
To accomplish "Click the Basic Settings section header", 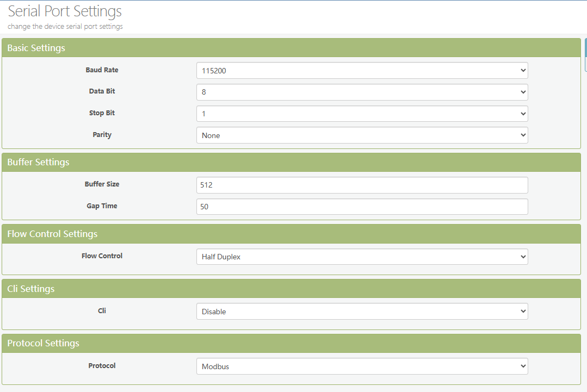I will 36,48.
